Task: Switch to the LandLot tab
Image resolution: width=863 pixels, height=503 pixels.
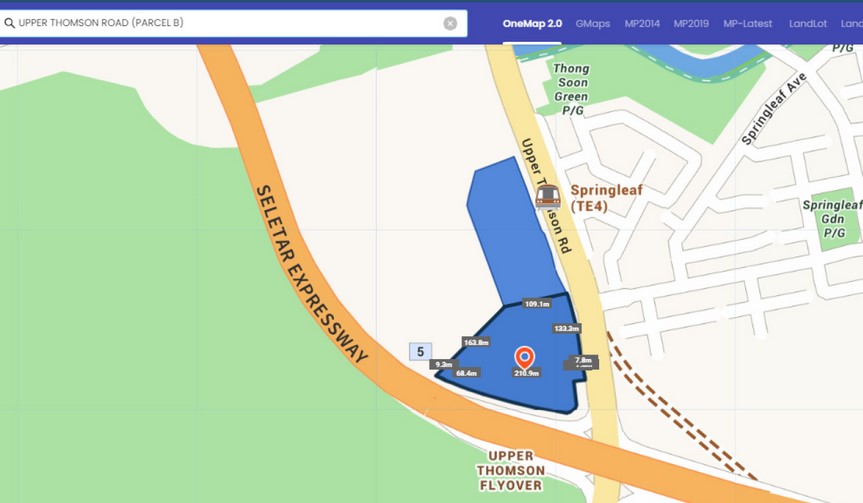Action: click(808, 23)
